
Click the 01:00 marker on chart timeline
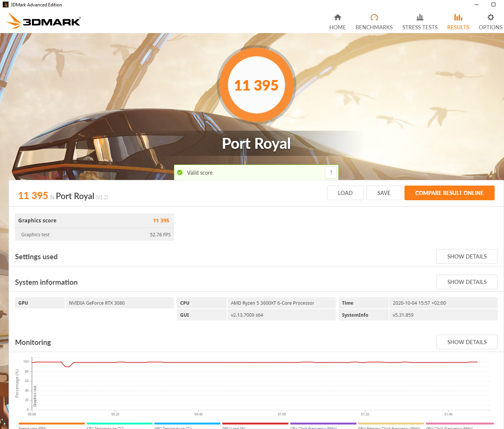[x=282, y=414]
